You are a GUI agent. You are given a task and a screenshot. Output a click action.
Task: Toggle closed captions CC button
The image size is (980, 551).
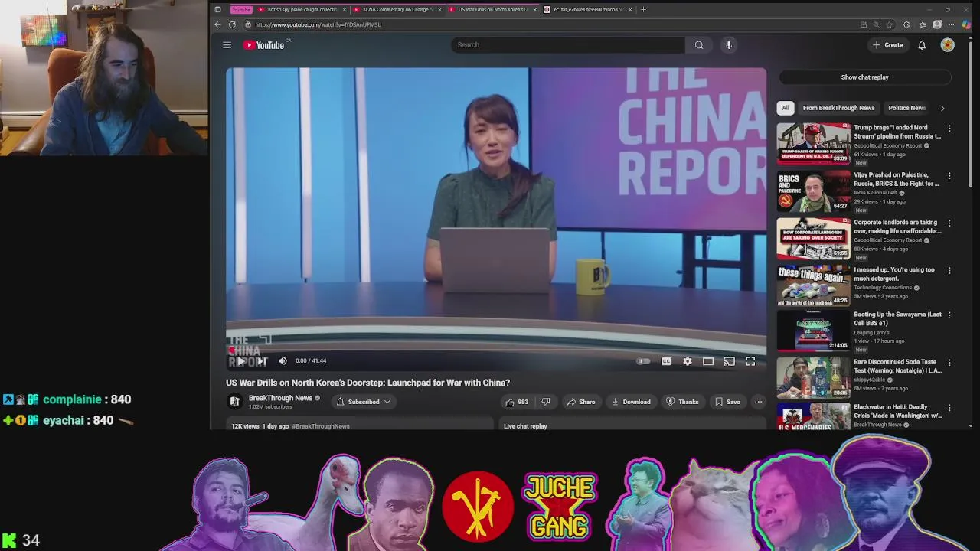tap(666, 361)
